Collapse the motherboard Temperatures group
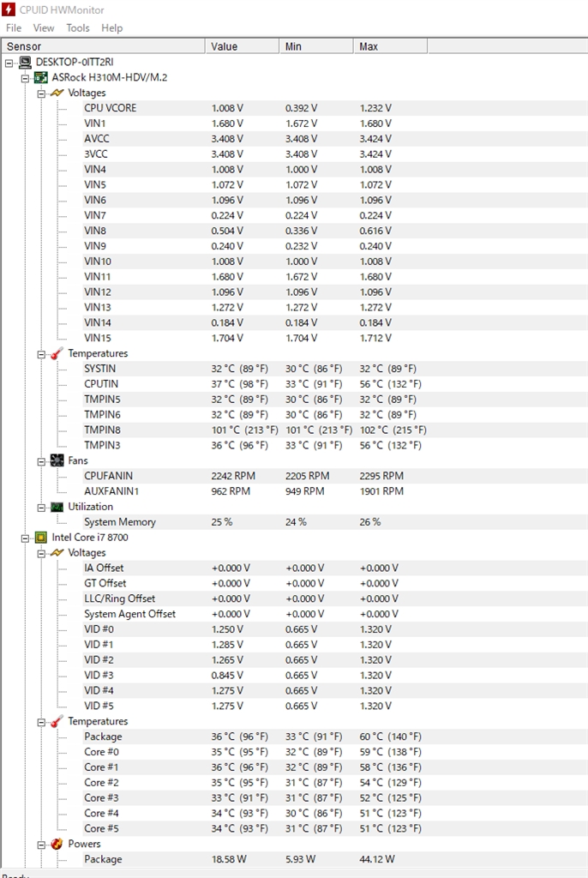Viewport: 588px width, 878px height. (41, 354)
